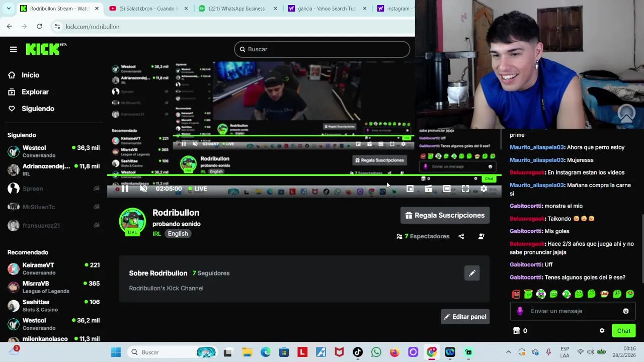Unmute the stream player volume
Viewport: 644px width, 362px height.
143,189
